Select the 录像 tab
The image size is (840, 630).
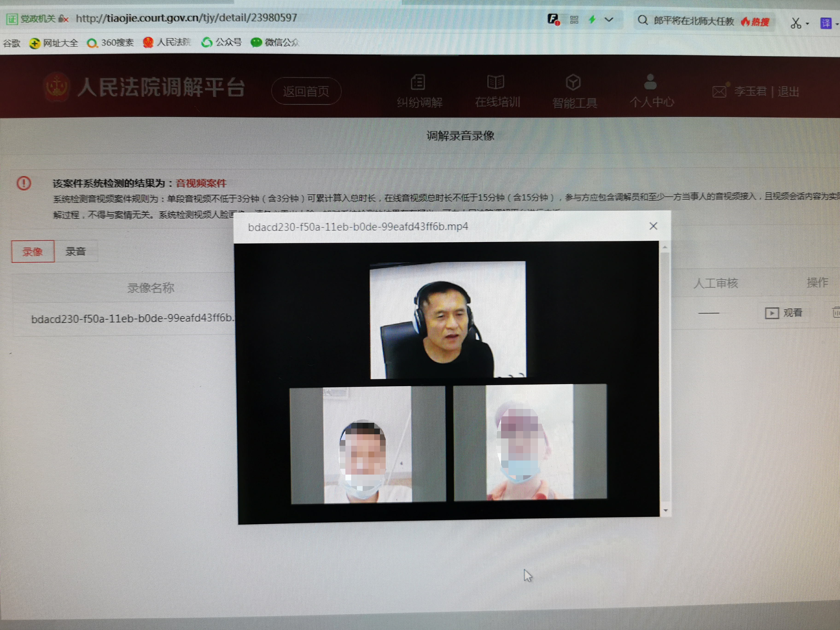point(33,251)
